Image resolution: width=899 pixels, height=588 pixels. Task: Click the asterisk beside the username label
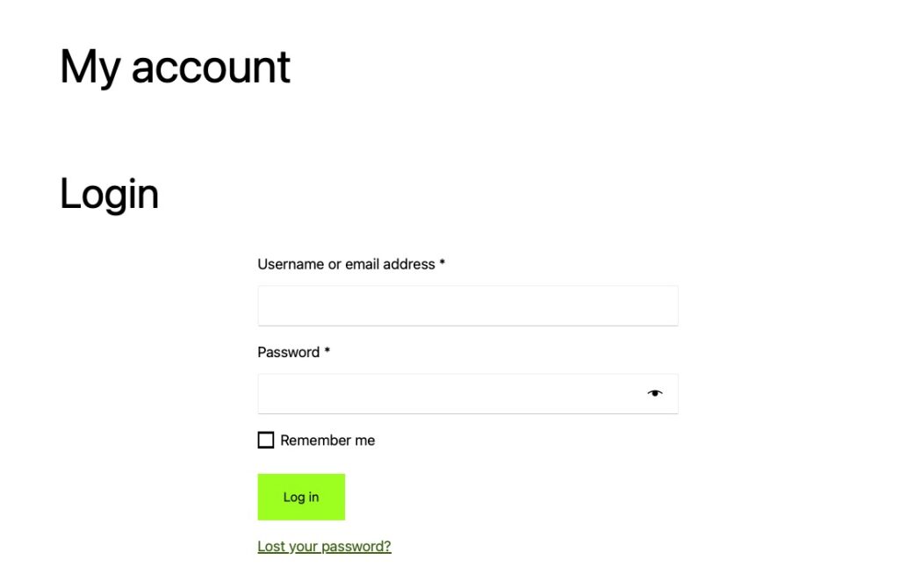442,263
